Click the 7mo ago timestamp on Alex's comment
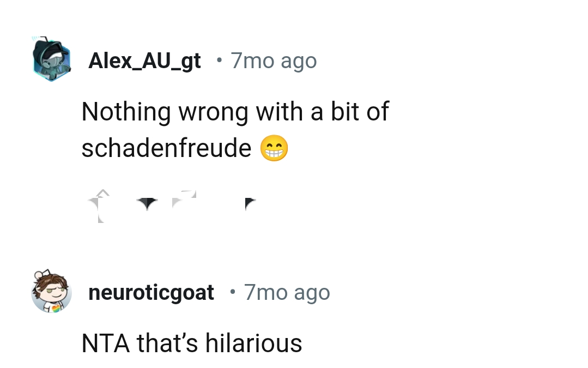The width and height of the screenshot is (588, 368). click(x=273, y=60)
